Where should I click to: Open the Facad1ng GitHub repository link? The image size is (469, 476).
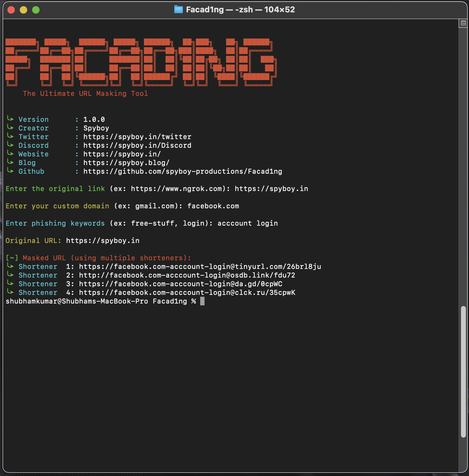182,171
